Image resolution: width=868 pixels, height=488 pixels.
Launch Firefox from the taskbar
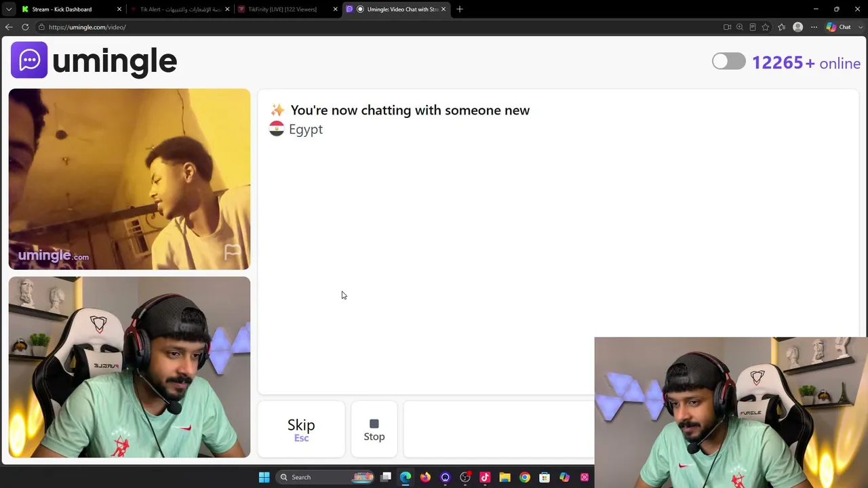(425, 477)
